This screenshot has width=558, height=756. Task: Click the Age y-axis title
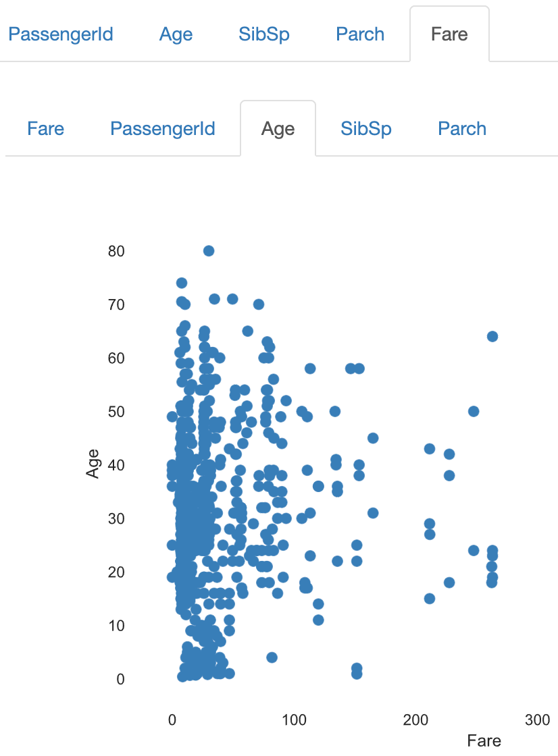[93, 464]
